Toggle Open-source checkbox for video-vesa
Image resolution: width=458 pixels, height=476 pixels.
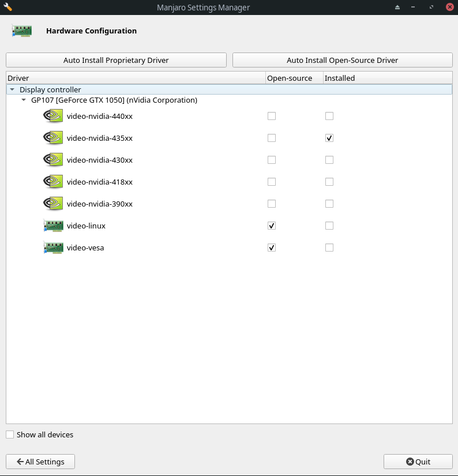272,248
